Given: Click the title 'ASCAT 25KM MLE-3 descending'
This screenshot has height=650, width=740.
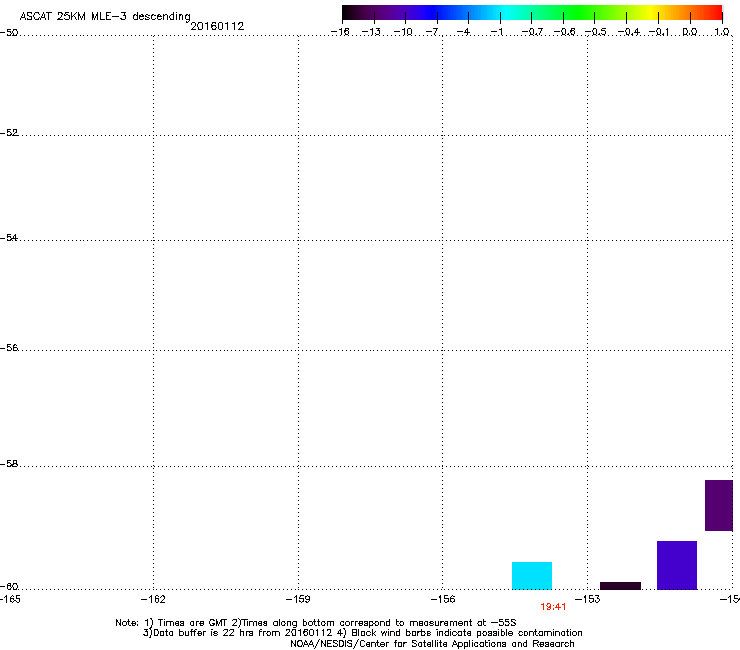Looking at the screenshot, I should (x=105, y=17).
